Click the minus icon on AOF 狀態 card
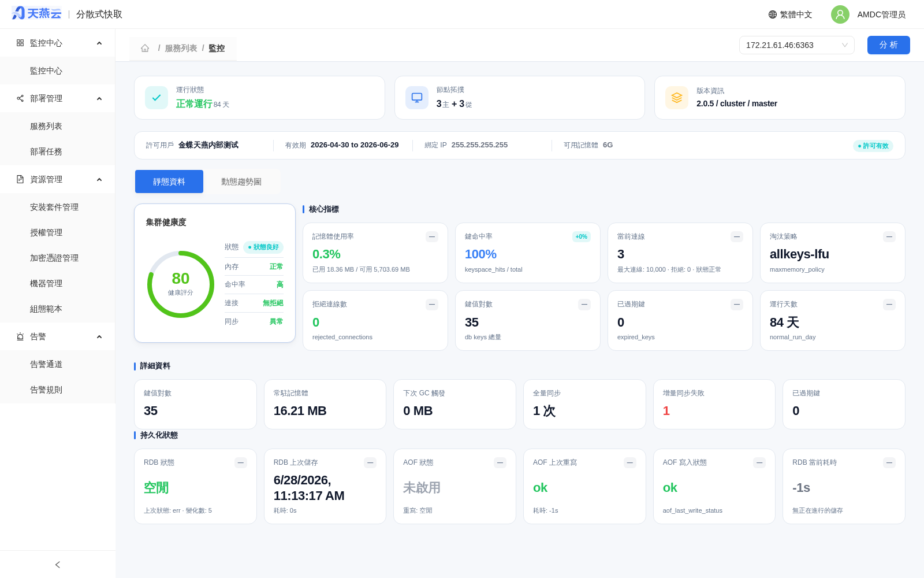924x578 pixels. click(x=500, y=462)
